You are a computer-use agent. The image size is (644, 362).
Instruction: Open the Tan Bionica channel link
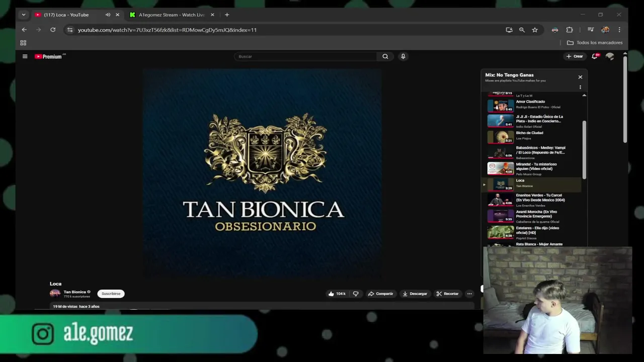pos(74,292)
